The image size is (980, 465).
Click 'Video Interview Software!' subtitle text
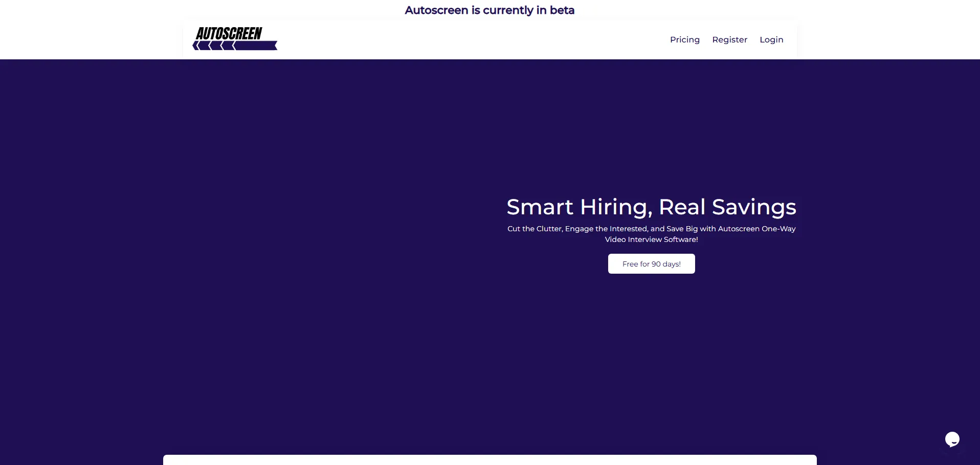[x=651, y=239]
